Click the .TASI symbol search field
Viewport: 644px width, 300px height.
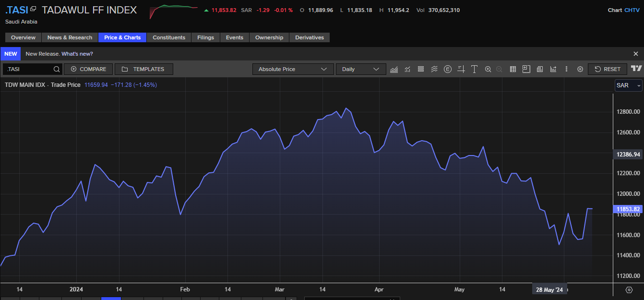click(x=29, y=69)
